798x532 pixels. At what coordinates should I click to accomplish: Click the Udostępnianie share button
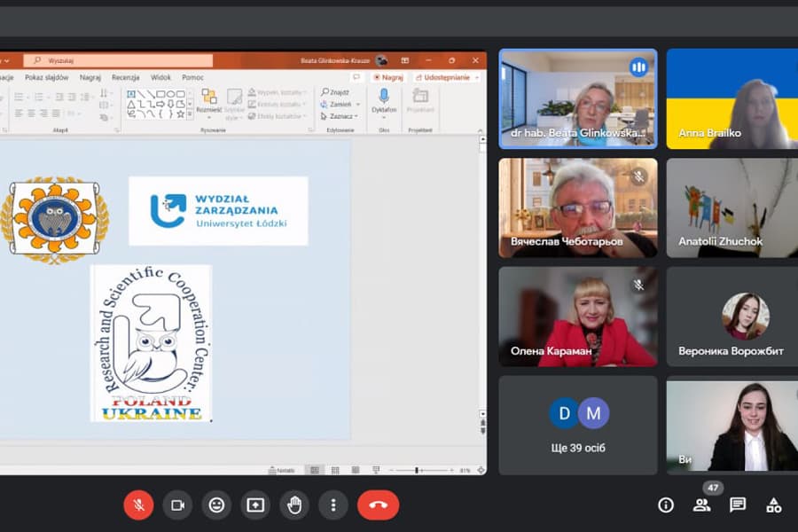point(447,77)
